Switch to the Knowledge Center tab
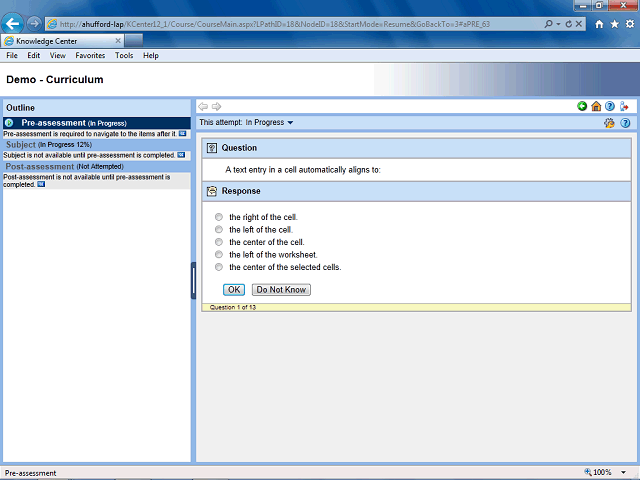This screenshot has height=480, width=640. [61, 41]
